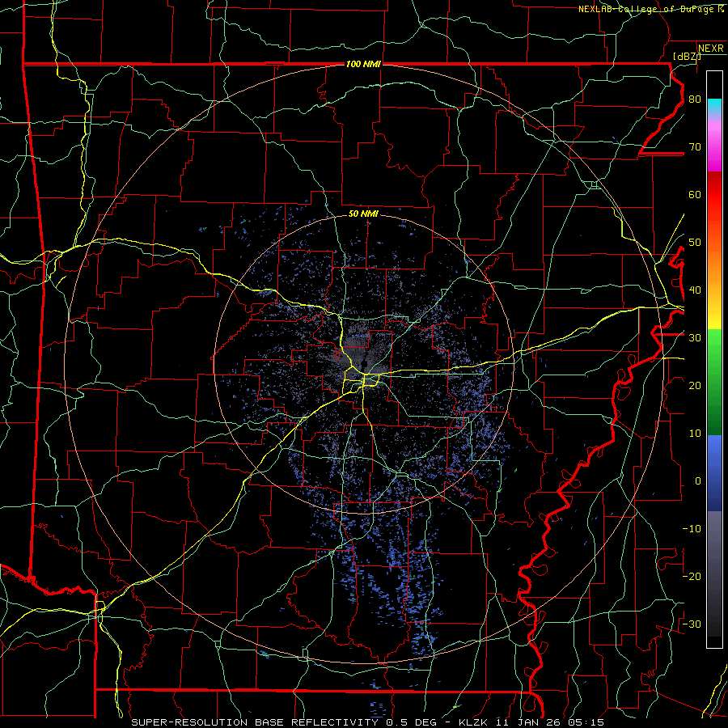Viewport: 728px width, 728px height.
Task: Click the "-10" tick label on the dBZ scale
Action: (692, 529)
